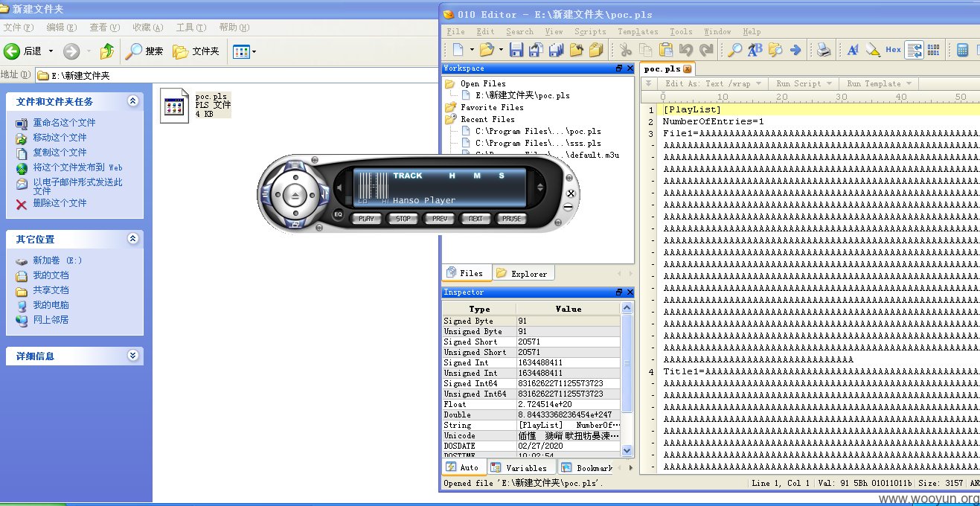The height and width of the screenshot is (506, 980).
Task: Click the Open file folder icon in 010 Editor
Action: coord(486,50)
